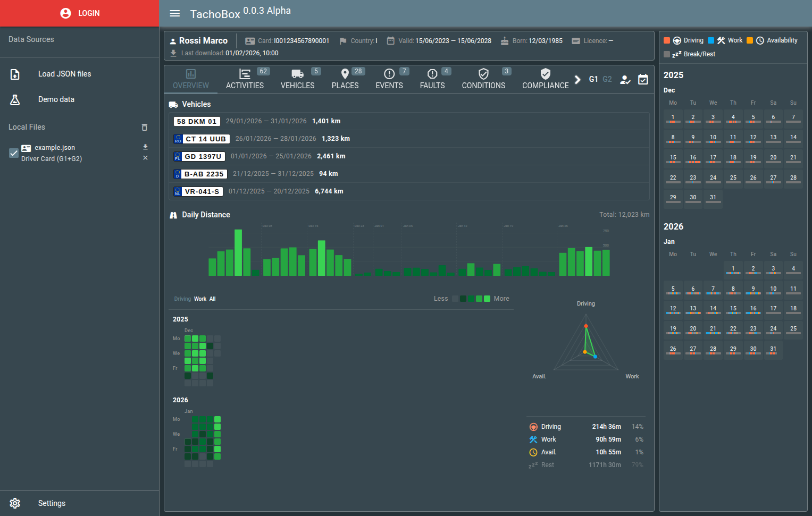Download the example.json file
The height and width of the screenshot is (516, 812).
(x=145, y=147)
